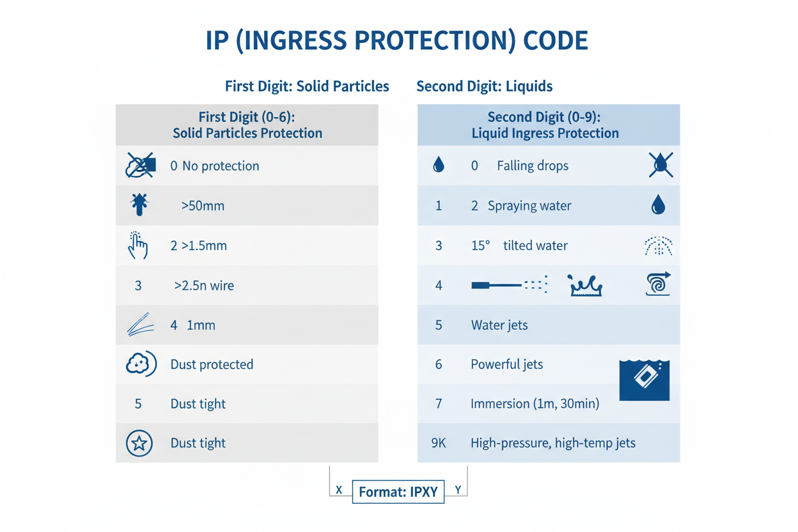Click the First Digit: Solid Particles heading
This screenshot has height=532, width=798.
coord(307,86)
